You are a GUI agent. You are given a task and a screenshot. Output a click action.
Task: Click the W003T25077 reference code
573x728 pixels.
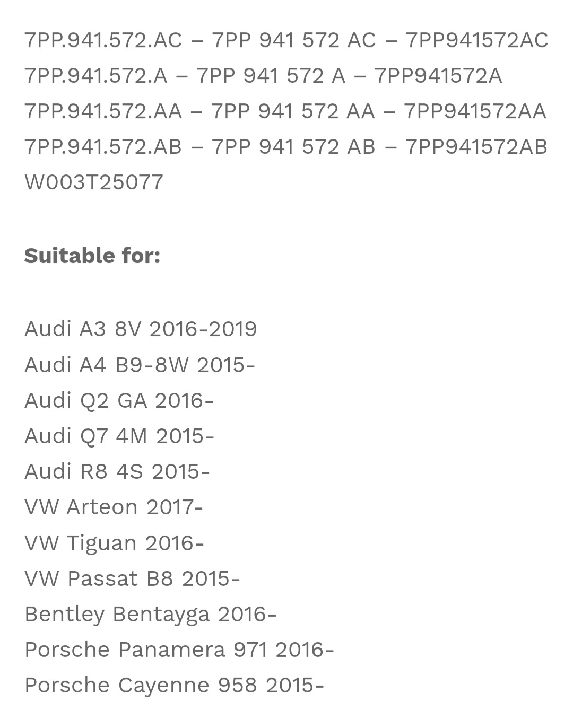coord(94,182)
